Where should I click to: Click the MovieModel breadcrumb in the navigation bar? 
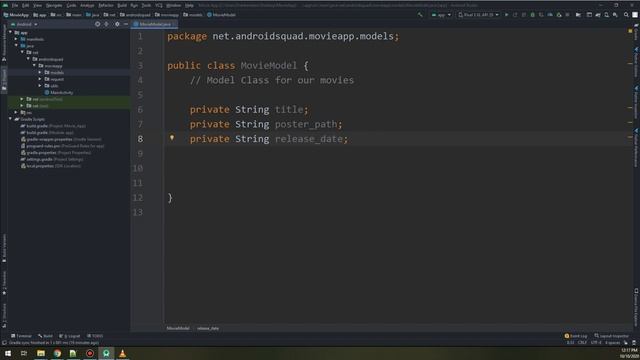pyautogui.click(x=222, y=15)
